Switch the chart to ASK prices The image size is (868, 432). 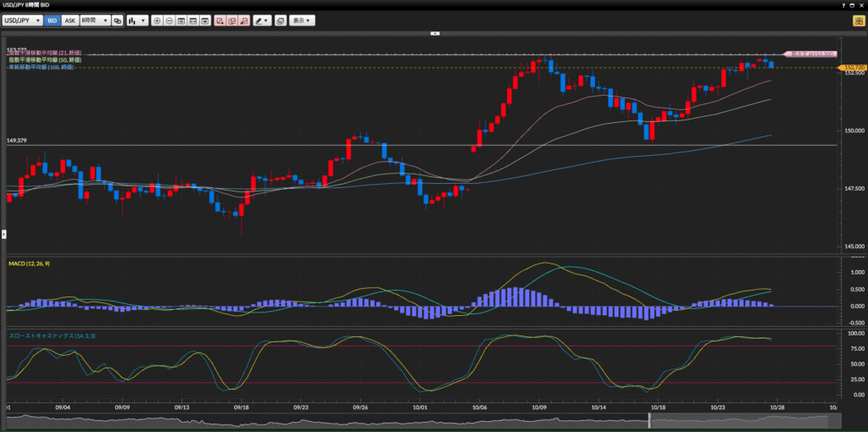coord(70,19)
